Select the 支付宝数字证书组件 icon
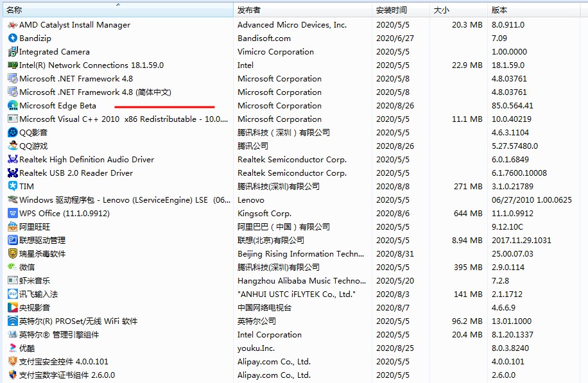 click(x=13, y=375)
